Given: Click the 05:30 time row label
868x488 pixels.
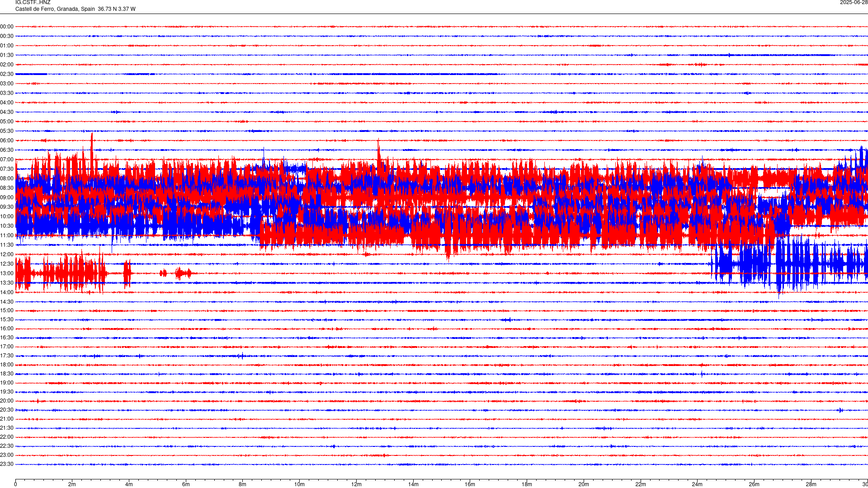Looking at the screenshot, I should point(7,131).
